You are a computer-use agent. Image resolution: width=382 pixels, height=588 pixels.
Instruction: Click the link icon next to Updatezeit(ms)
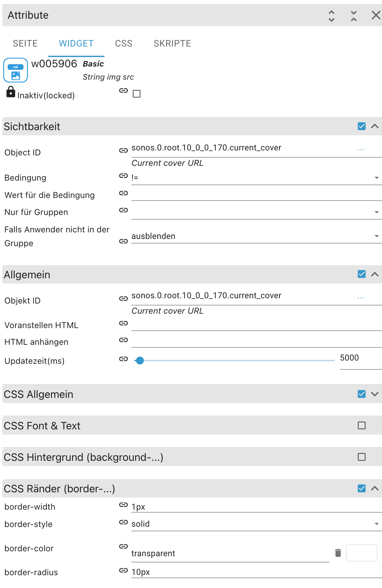pos(124,359)
